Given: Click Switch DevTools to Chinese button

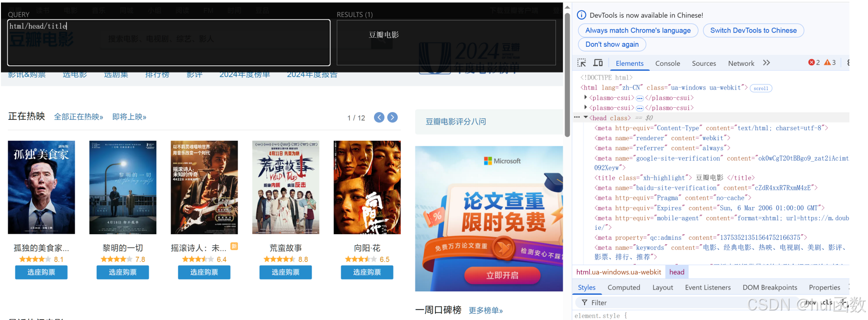Looking at the screenshot, I should pyautogui.click(x=753, y=31).
